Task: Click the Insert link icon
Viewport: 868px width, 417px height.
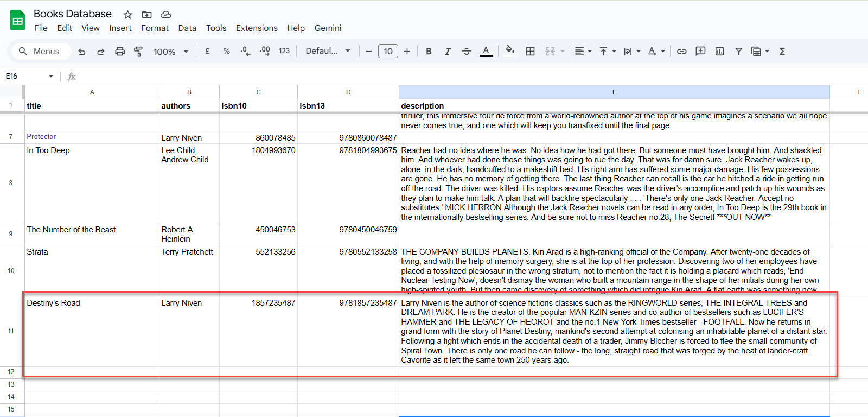Action: click(x=682, y=52)
